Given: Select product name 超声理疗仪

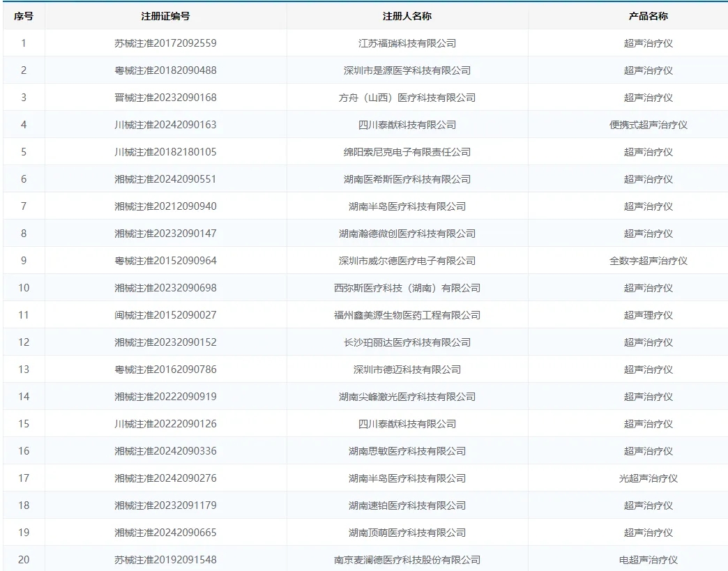Looking at the screenshot, I should tap(649, 314).
